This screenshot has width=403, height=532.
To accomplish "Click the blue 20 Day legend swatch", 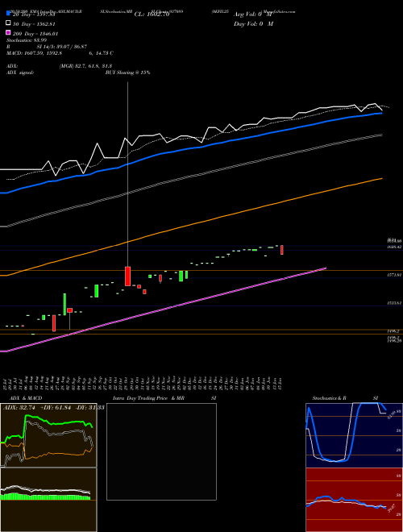I will pos(9,13).
